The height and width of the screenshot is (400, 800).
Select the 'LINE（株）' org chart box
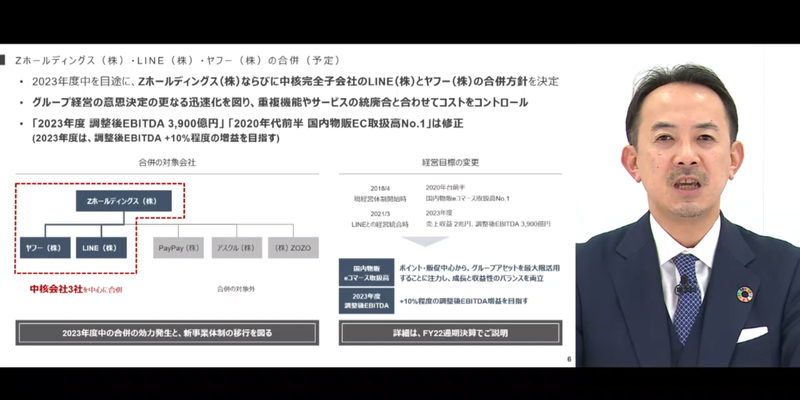102,248
